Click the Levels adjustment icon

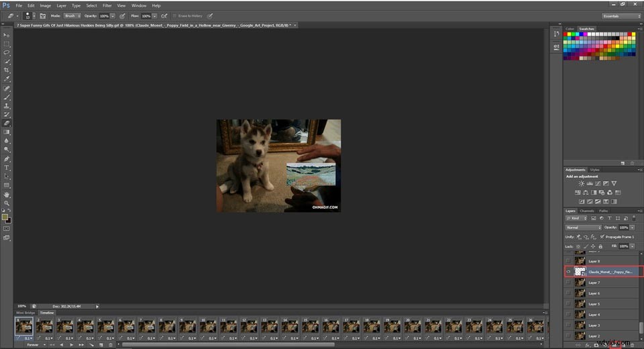pos(590,184)
